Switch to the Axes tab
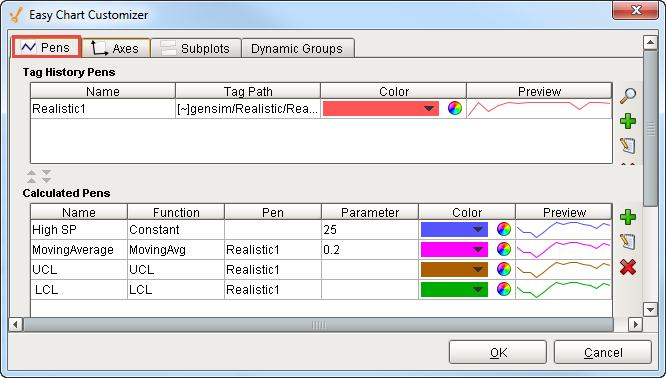666x378 pixels. [116, 48]
